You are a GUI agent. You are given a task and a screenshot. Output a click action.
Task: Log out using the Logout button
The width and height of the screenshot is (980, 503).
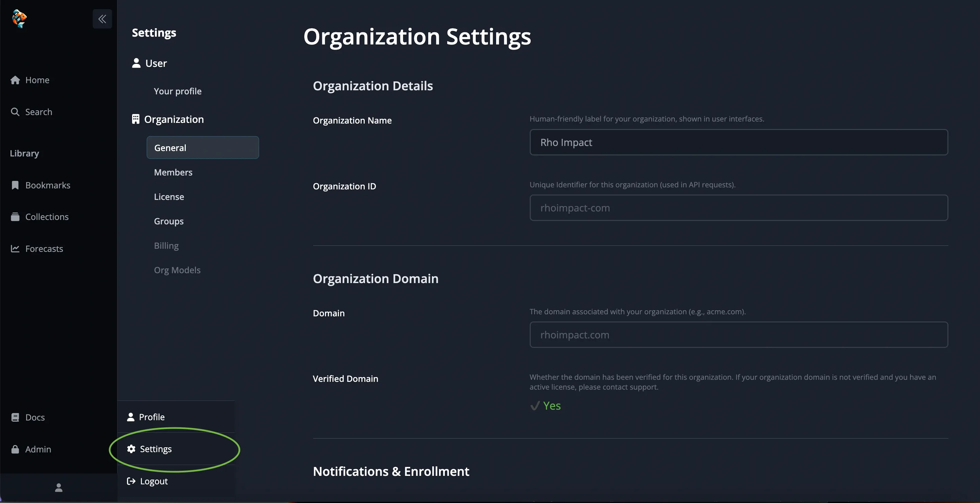coord(153,481)
